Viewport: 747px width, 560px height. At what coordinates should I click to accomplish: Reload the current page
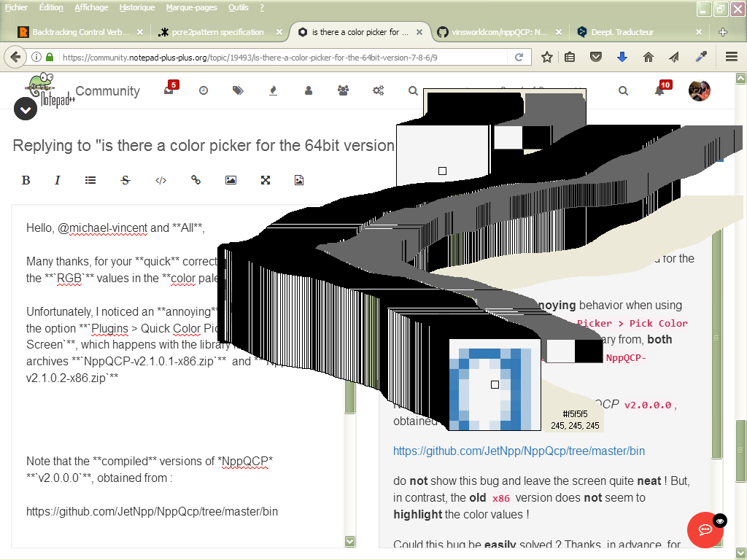tap(519, 57)
